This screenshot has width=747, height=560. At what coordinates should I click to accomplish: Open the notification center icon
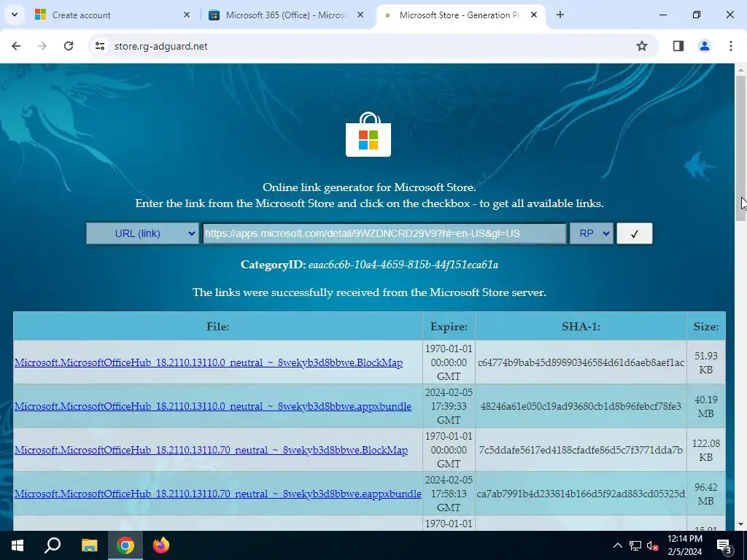(x=724, y=545)
